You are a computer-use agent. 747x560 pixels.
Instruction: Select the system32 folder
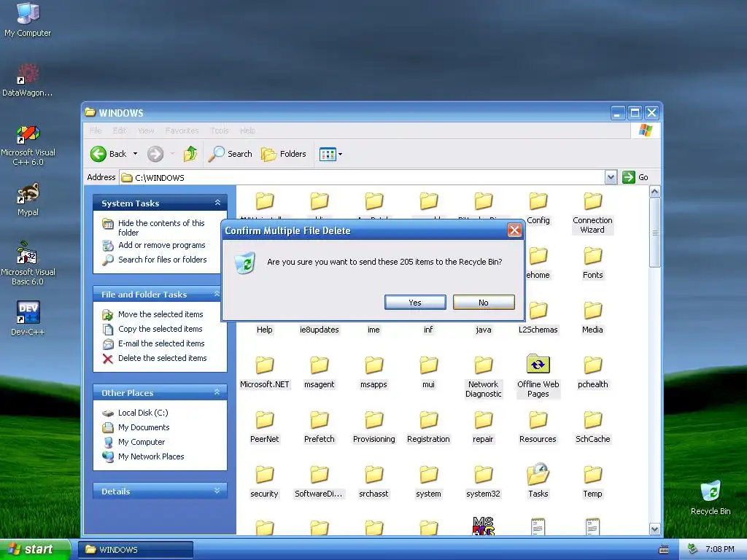click(x=483, y=482)
